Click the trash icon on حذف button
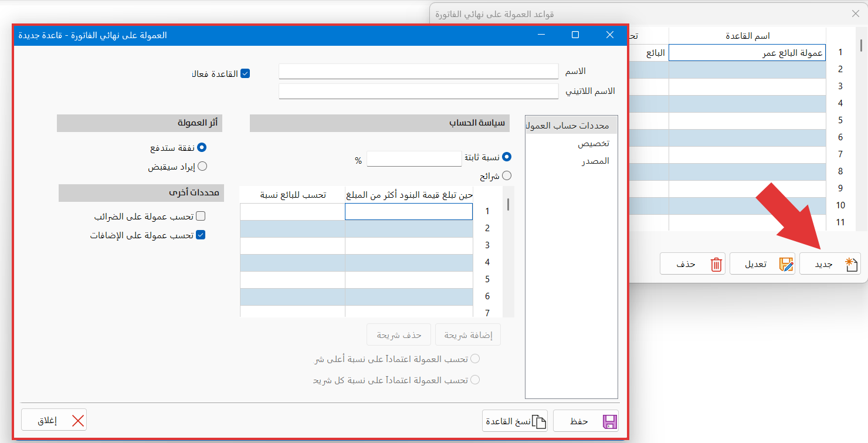 716,264
